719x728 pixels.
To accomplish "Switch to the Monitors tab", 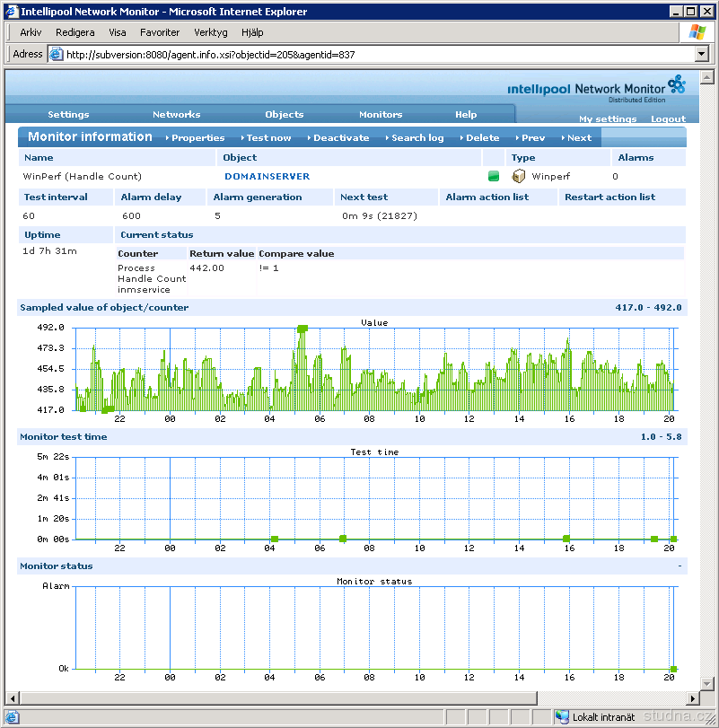I will pos(381,115).
